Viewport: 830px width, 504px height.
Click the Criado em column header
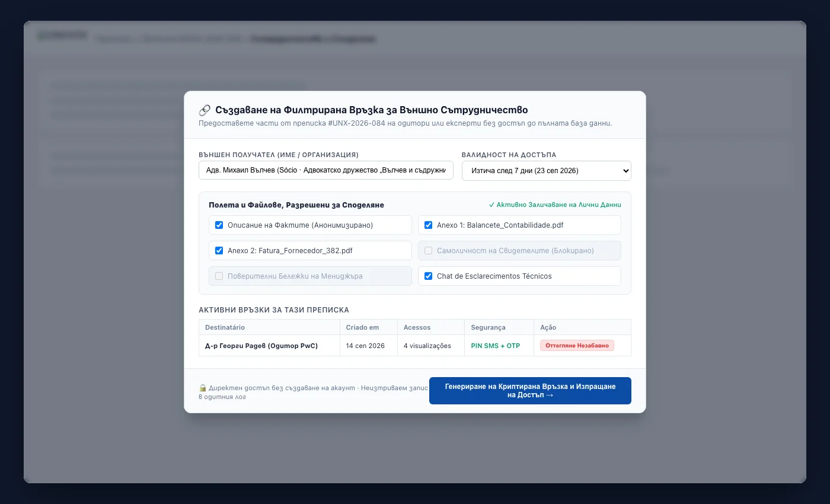click(369, 327)
